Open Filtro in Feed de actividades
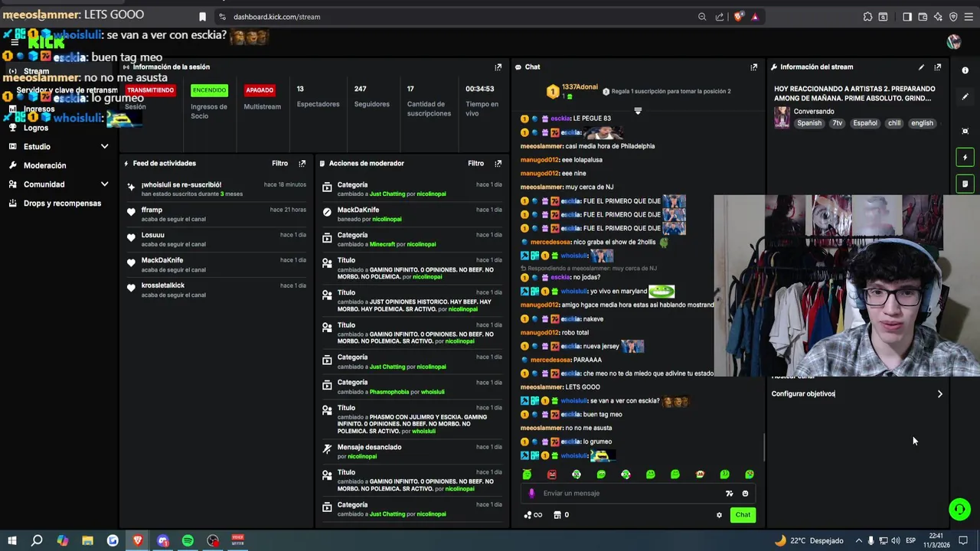 [x=279, y=164]
